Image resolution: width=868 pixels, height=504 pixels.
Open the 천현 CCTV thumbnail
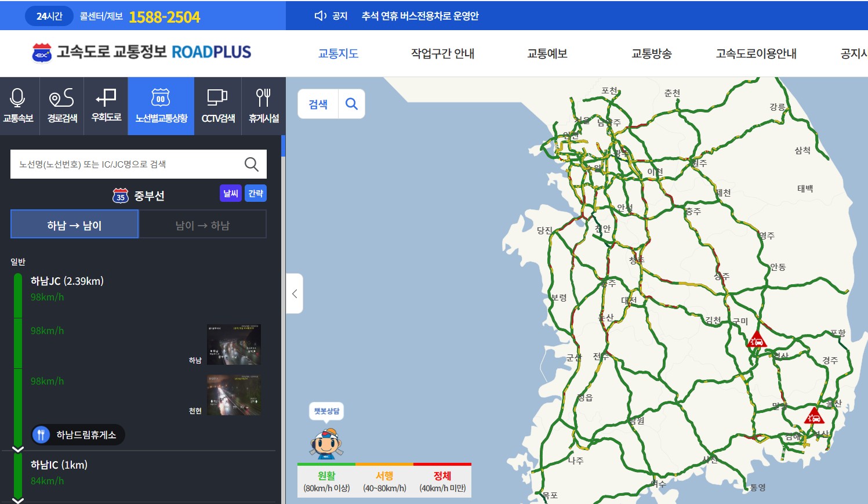click(x=234, y=395)
